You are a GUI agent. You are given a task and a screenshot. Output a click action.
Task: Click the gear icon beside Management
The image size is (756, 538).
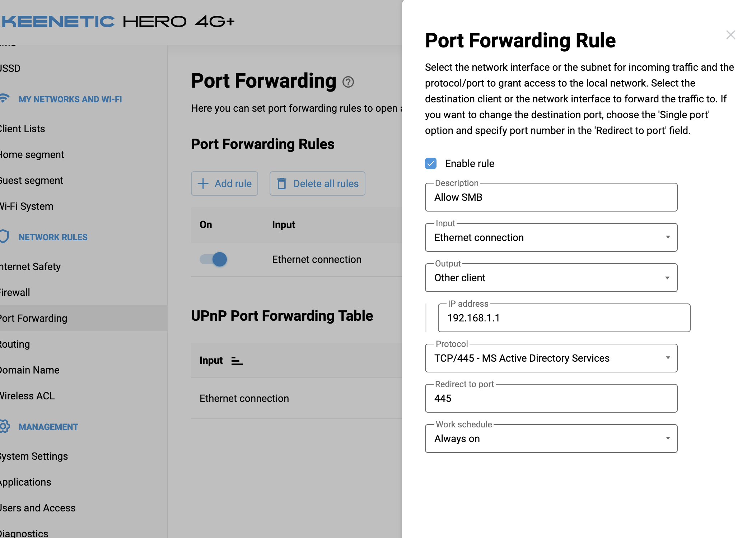pyautogui.click(x=4, y=426)
